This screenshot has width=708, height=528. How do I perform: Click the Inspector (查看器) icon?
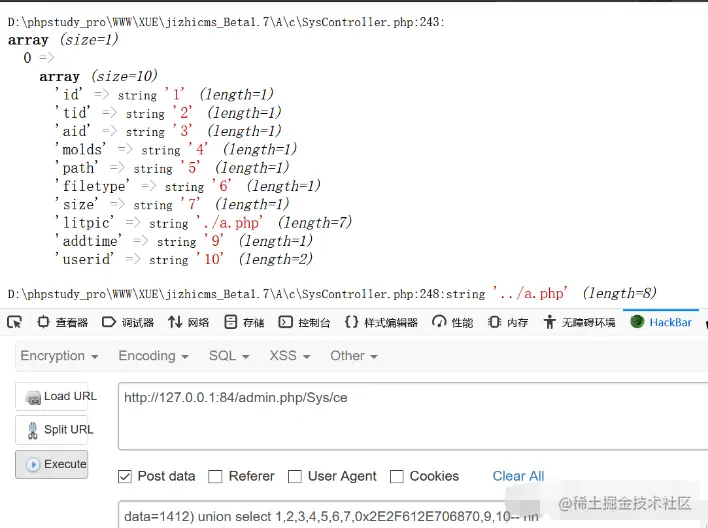[x=43, y=322]
